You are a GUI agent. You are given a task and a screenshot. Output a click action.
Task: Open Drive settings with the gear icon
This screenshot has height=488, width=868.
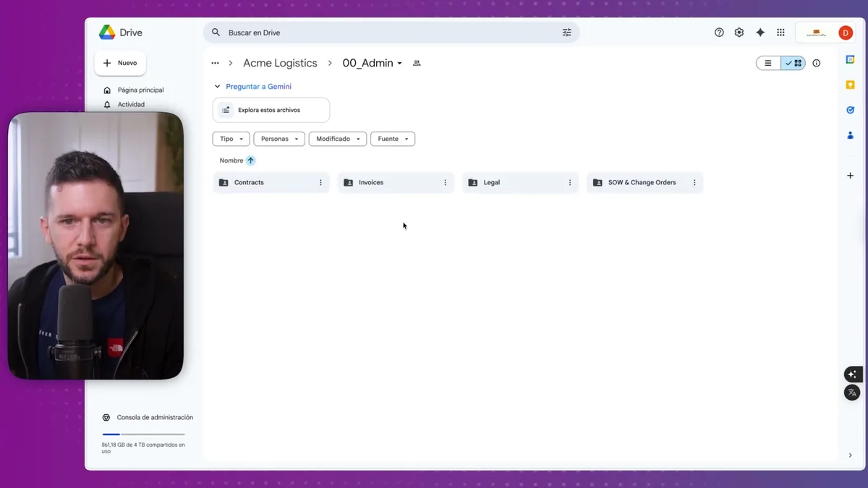coord(739,32)
